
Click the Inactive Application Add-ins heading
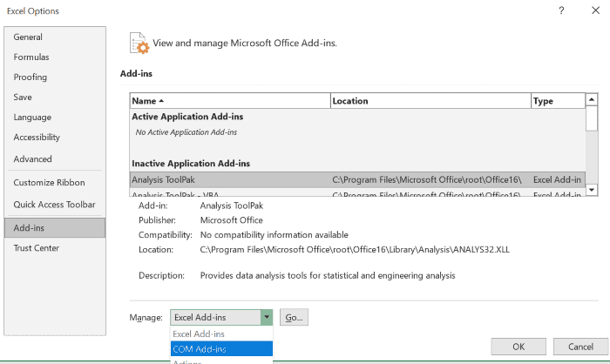pos(191,164)
